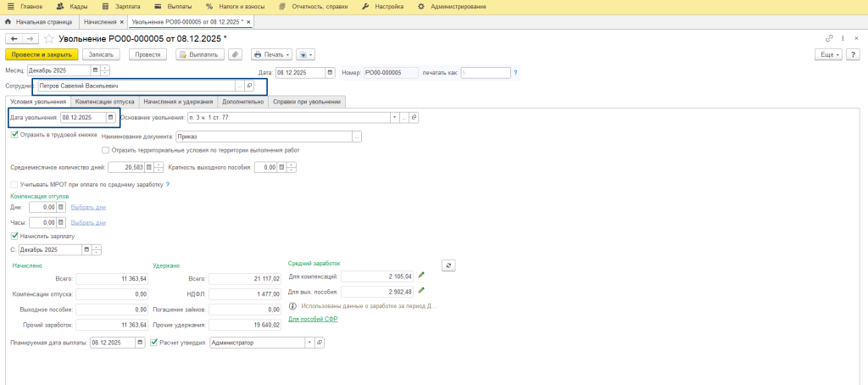Expand the Еще menu button
The image size is (868, 385).
click(828, 54)
